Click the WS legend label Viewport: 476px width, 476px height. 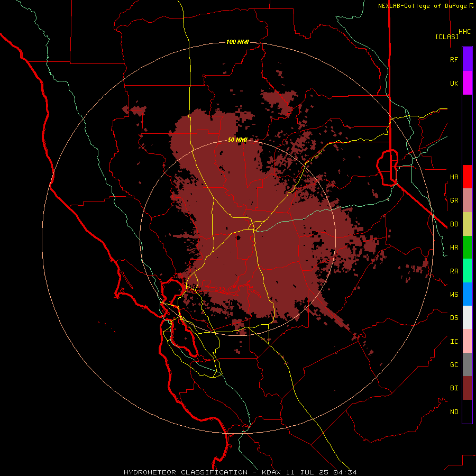[x=454, y=294]
